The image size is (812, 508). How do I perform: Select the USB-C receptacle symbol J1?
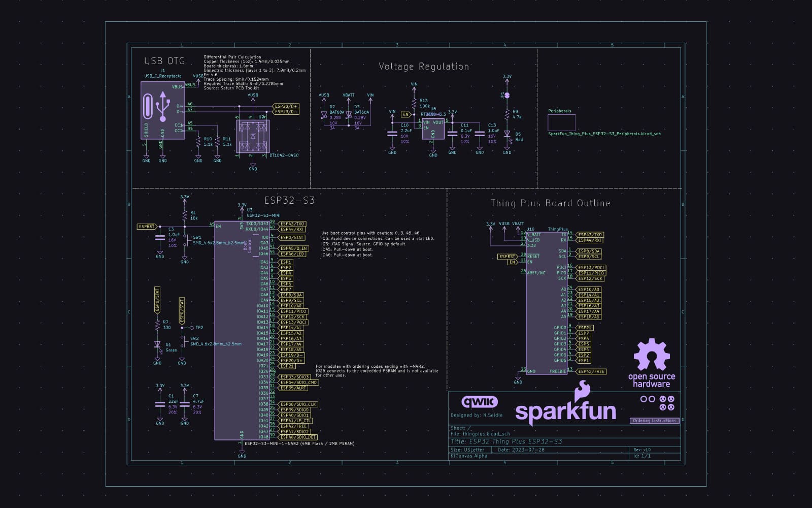click(x=162, y=110)
